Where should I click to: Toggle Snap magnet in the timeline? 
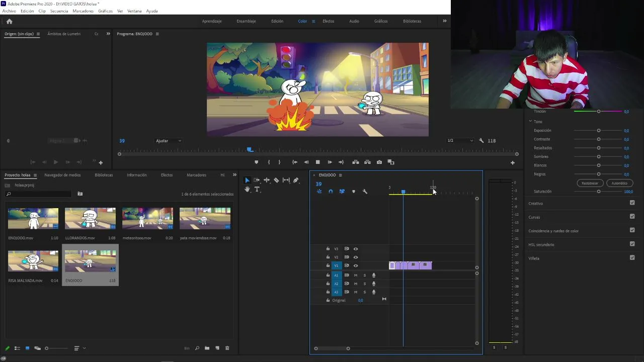331,192
